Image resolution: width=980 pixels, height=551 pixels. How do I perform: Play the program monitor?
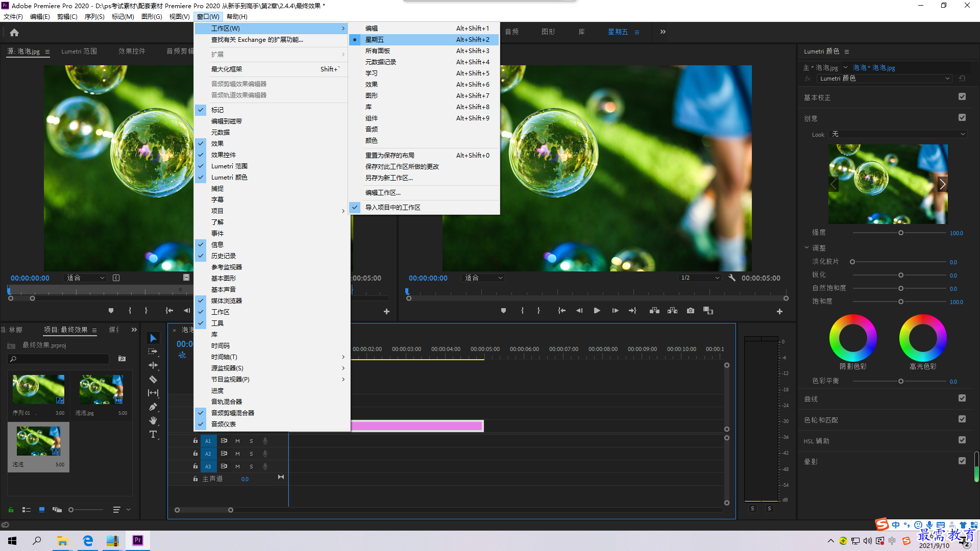pyautogui.click(x=597, y=311)
